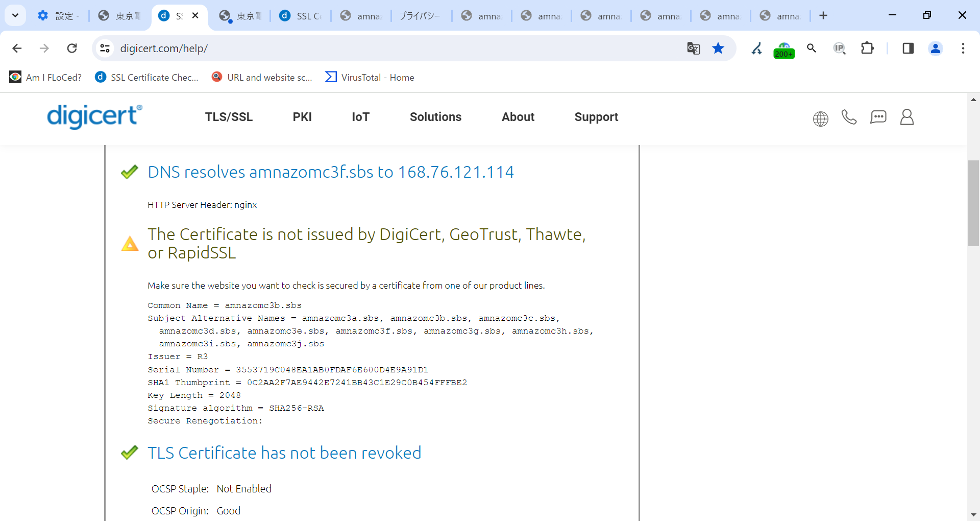The width and height of the screenshot is (980, 521).
Task: Open the PKI menu
Action: click(302, 117)
